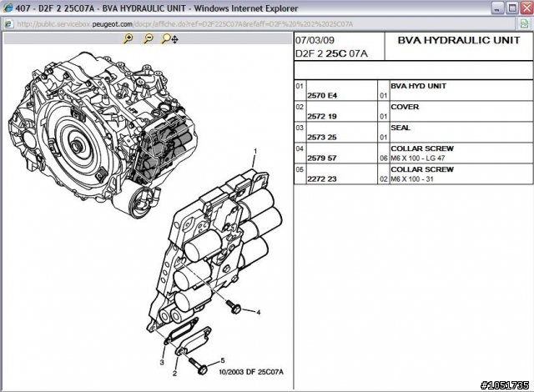Click reference code D2F 2 25C 07A
Screen dimensions: 534x392
(x=331, y=53)
